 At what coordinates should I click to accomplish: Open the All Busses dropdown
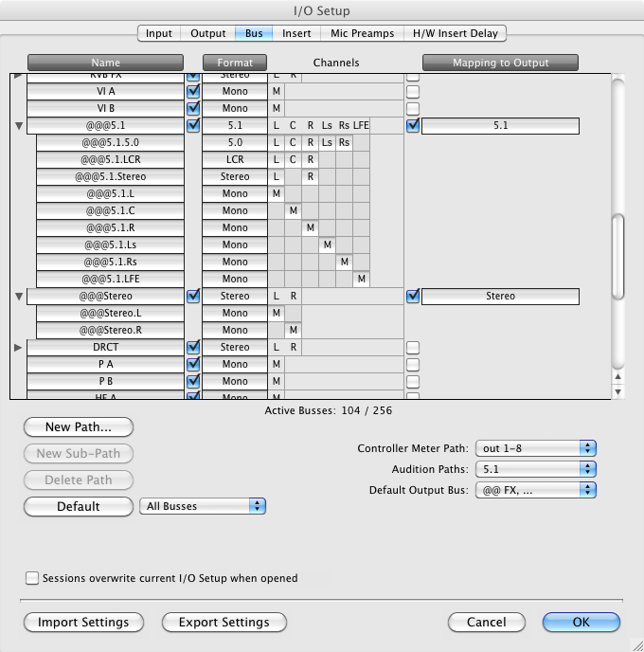click(x=203, y=506)
